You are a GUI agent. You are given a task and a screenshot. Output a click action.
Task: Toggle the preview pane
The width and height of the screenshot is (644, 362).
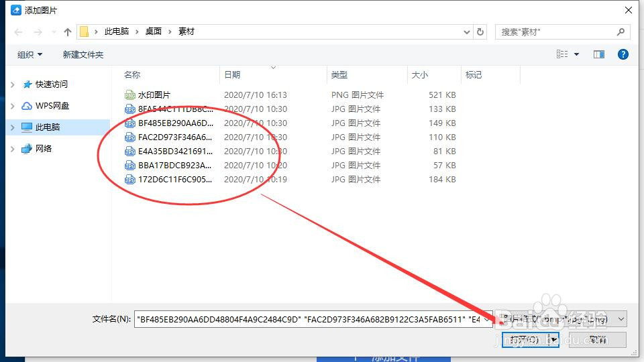click(599, 54)
